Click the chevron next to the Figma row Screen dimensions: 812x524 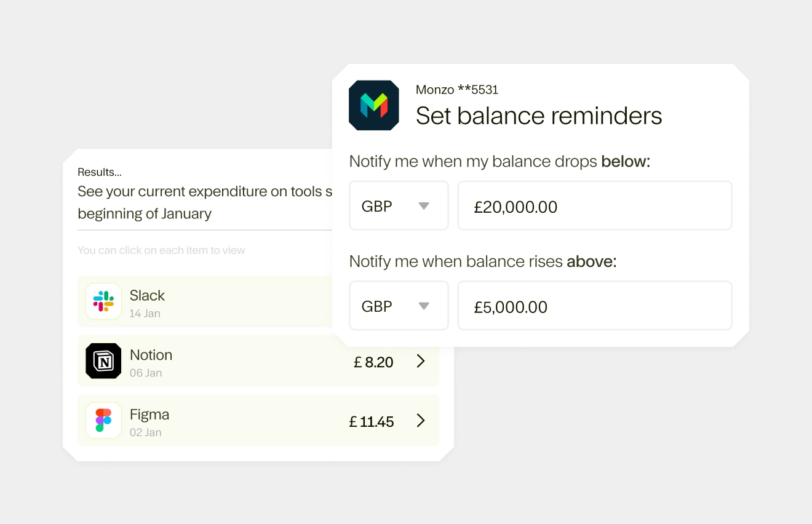point(421,421)
